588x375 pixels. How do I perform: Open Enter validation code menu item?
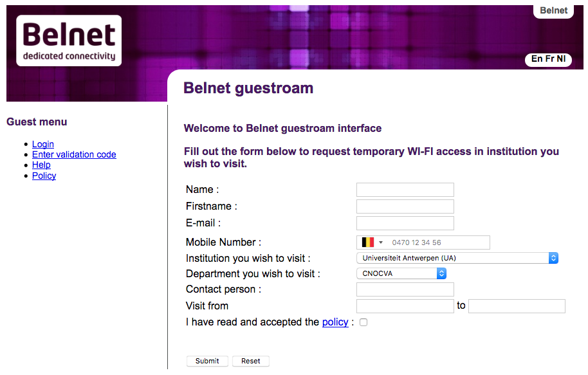pyautogui.click(x=74, y=154)
